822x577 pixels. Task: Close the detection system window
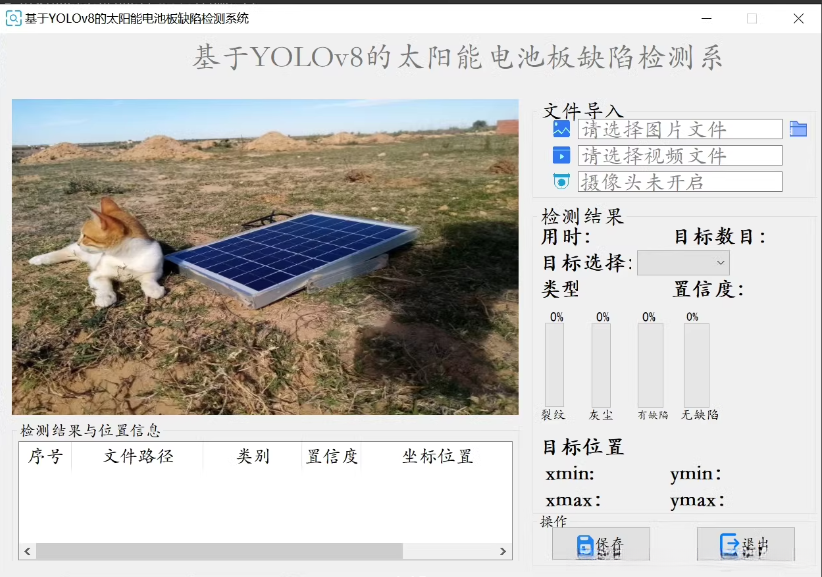[x=798, y=18]
